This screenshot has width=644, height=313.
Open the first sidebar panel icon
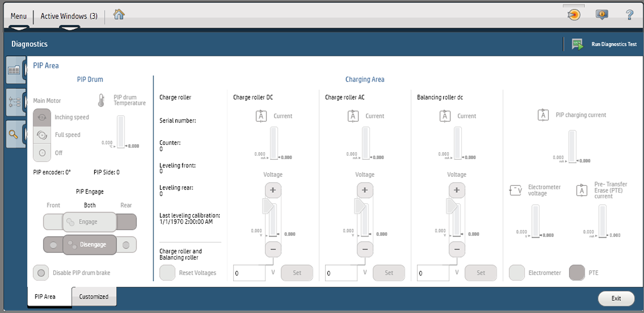coord(14,70)
